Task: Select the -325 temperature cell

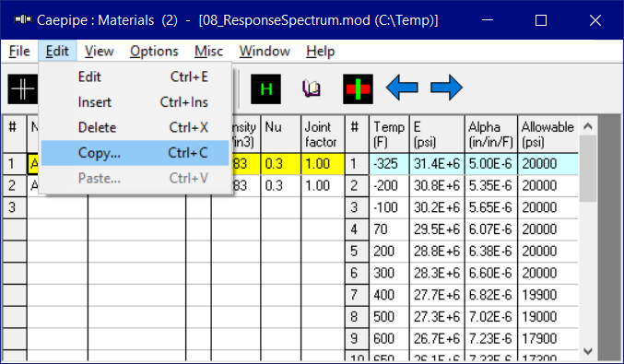Action: click(389, 164)
